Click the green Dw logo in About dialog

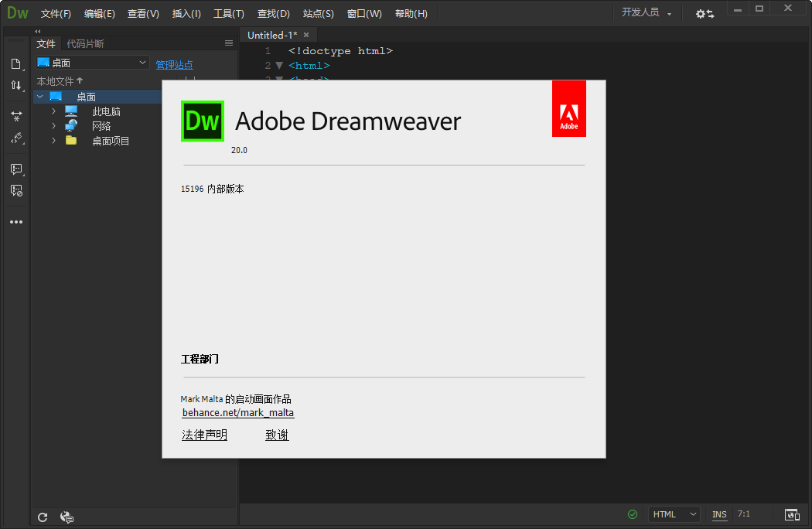coord(203,121)
